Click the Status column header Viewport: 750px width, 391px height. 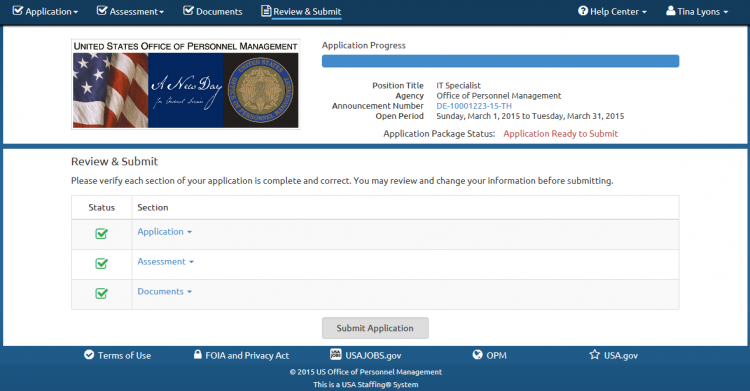[101, 208]
